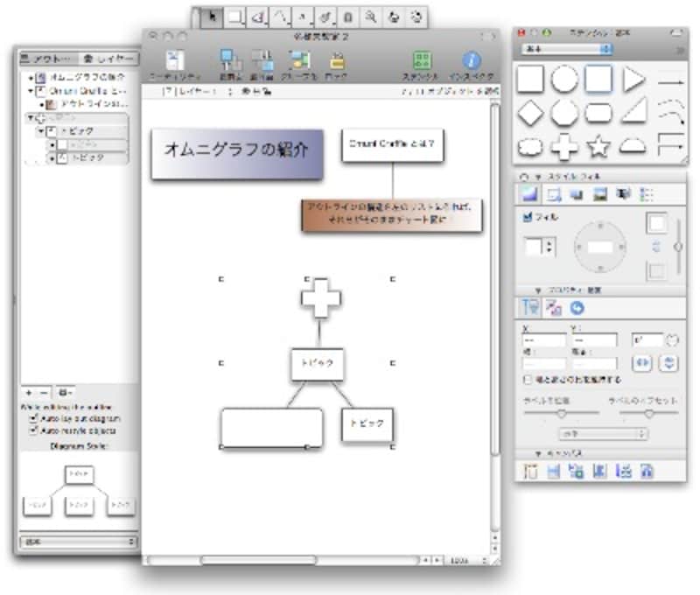Screen dimensions: 700x595
Task: Open the fill type popup in inspector
Action: click(540, 246)
